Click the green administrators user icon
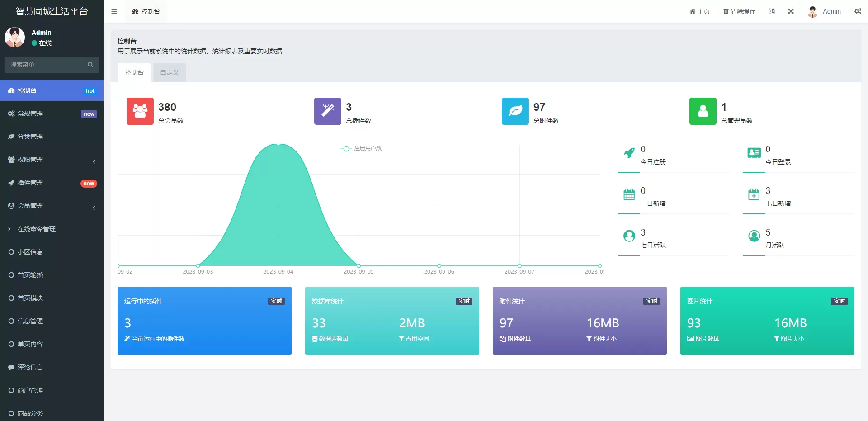The width and height of the screenshot is (868, 421). pos(703,111)
